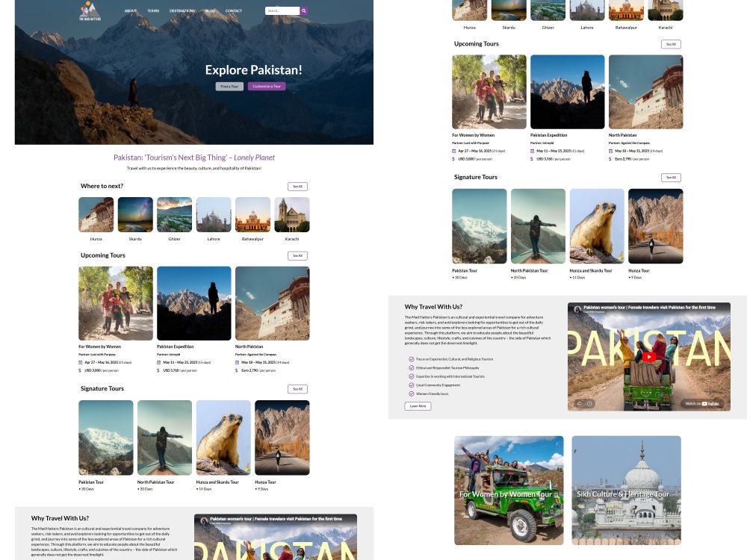Click calendar icon for May 11 dates, right mockup
747x560 pixels.
point(532,151)
